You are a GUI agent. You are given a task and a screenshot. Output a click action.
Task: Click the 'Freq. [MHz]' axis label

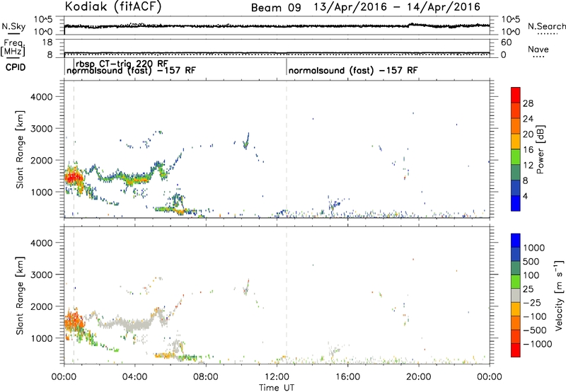tap(13, 48)
